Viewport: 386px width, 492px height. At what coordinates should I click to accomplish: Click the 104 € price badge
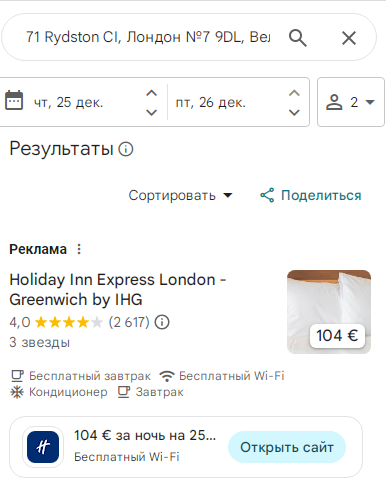click(x=337, y=336)
